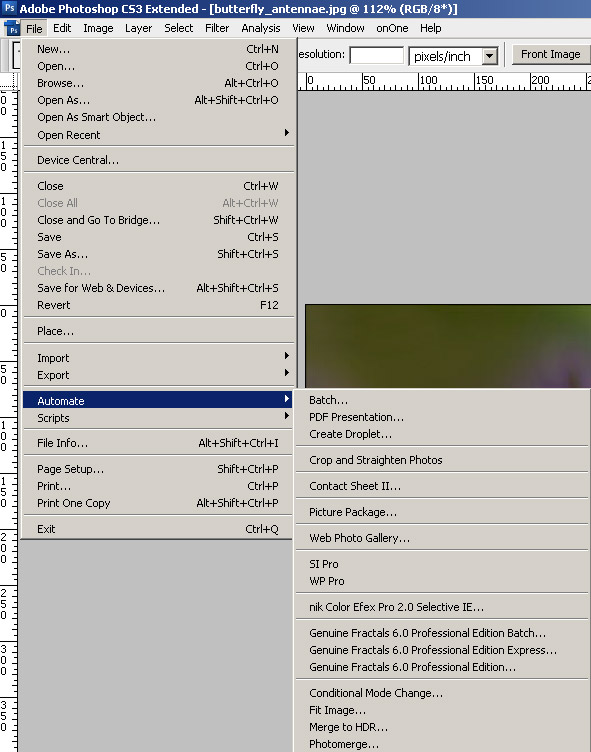Expand the Scripts submenu
This screenshot has height=752, width=591.
click(158, 418)
